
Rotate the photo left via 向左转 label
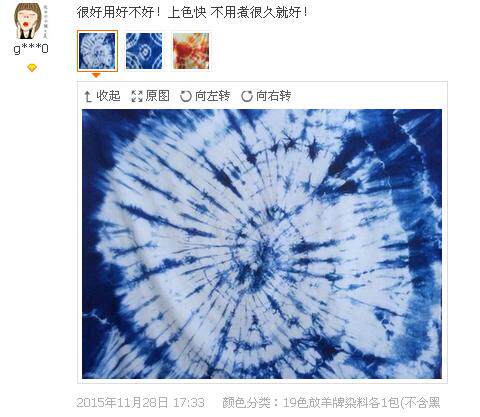[213, 96]
